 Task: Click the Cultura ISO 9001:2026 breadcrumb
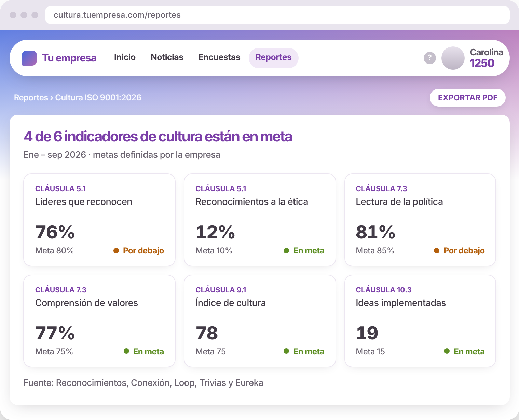pyautogui.click(x=98, y=98)
